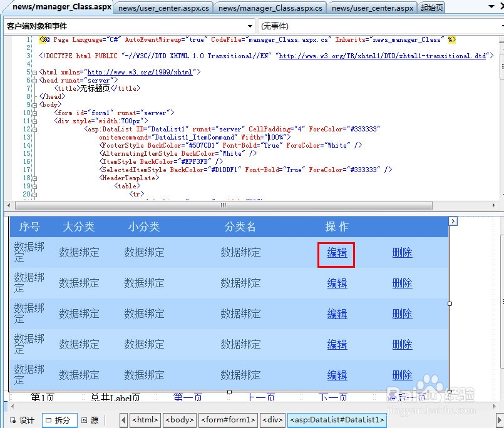The image size is (504, 428).
Task: Switch to 设计 design view
Action: (22, 420)
